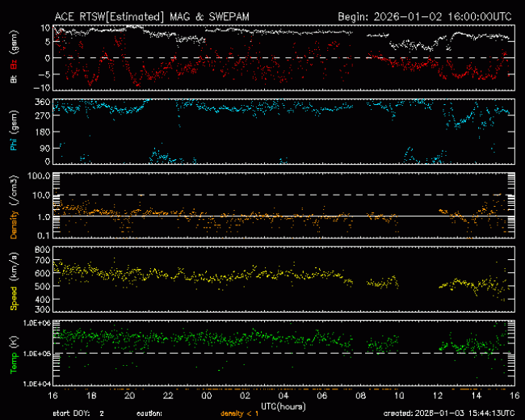Click the orange density < 1 caution note

pyautogui.click(x=239, y=414)
